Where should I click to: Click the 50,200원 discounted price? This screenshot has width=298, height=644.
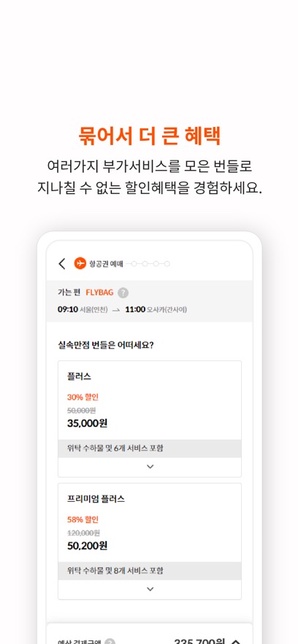(x=87, y=546)
